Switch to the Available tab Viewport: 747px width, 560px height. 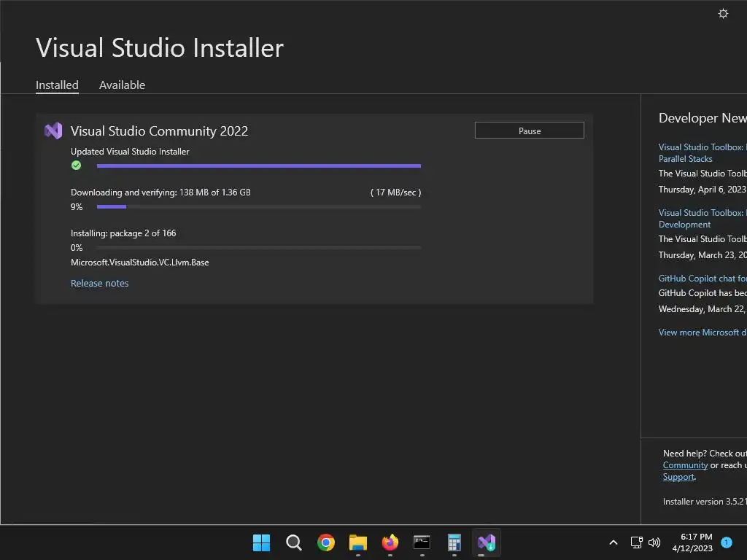point(122,85)
